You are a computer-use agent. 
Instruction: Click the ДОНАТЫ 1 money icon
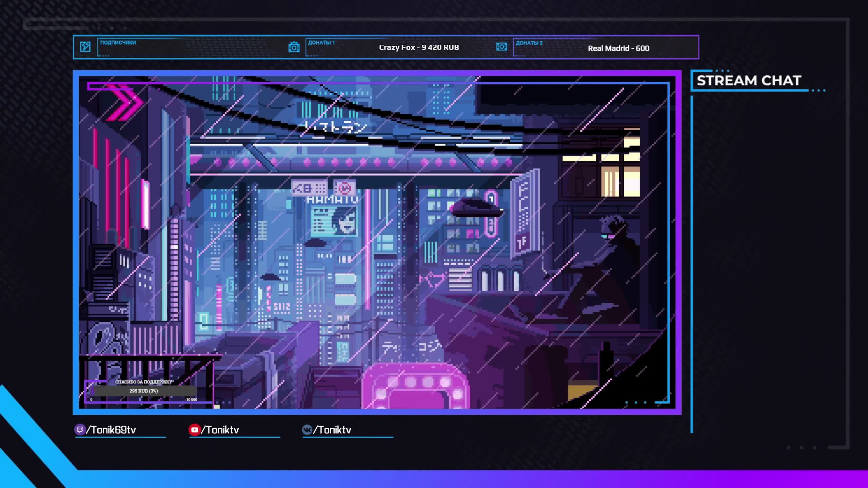coord(294,47)
